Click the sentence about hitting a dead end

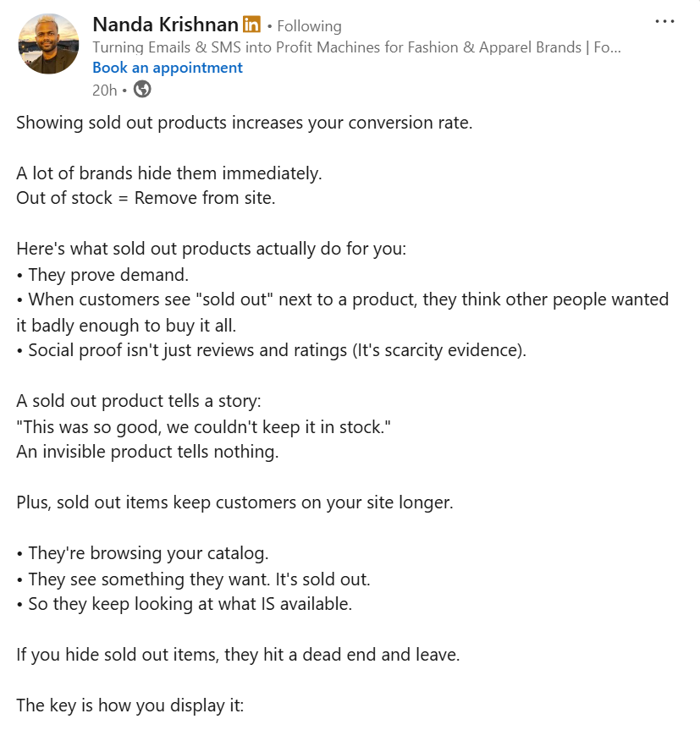pyautogui.click(x=238, y=655)
